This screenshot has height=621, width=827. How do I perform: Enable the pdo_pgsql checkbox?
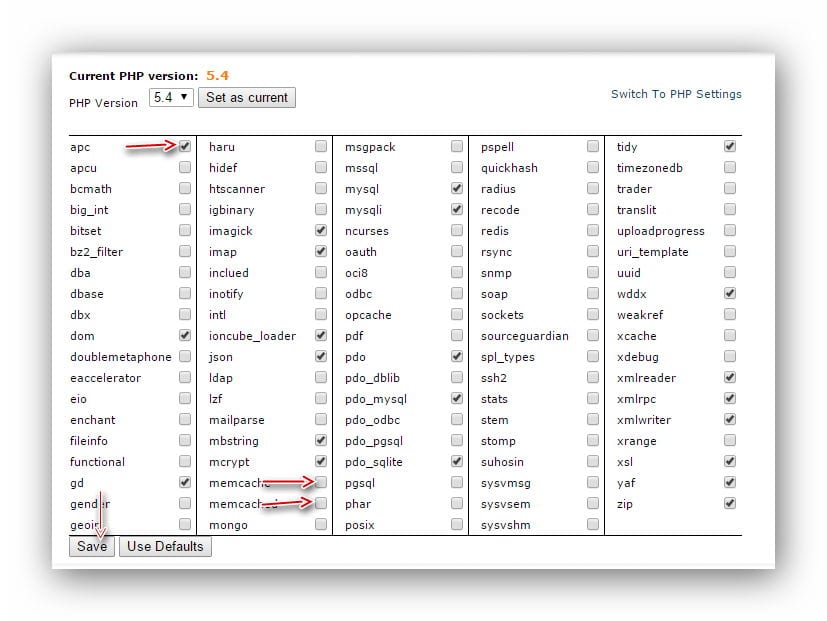(x=457, y=440)
